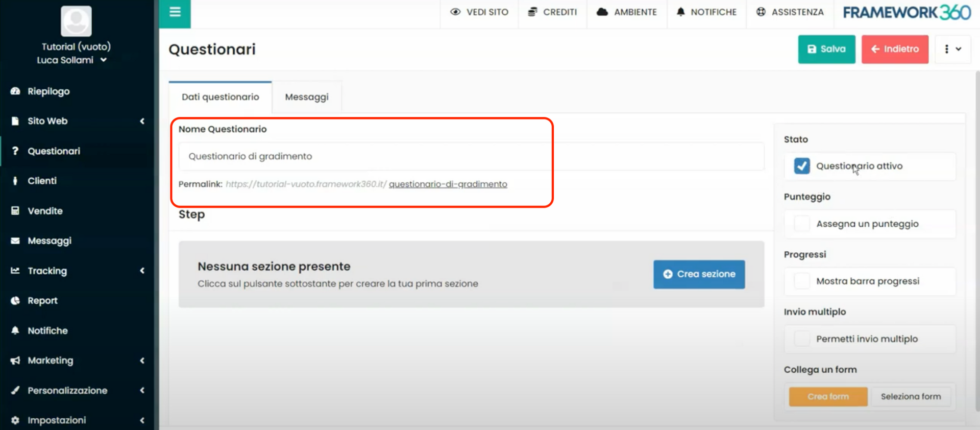Enable Mostra barra progressi checkbox
The width and height of the screenshot is (980, 430).
coord(801,281)
